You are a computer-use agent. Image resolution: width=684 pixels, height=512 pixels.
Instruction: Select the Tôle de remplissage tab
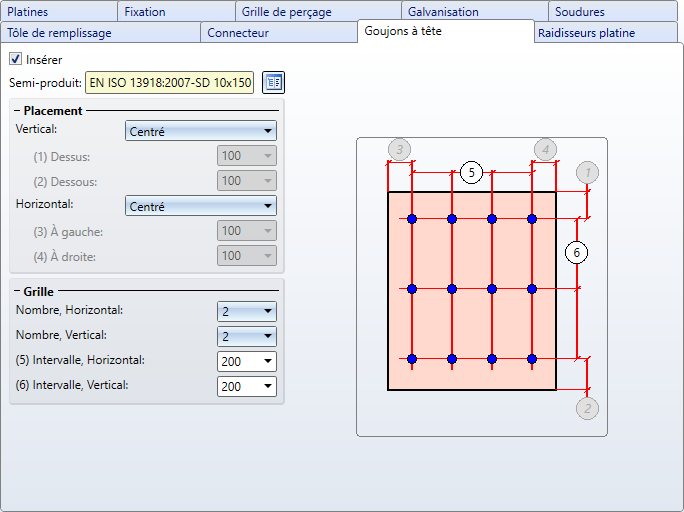60,33
